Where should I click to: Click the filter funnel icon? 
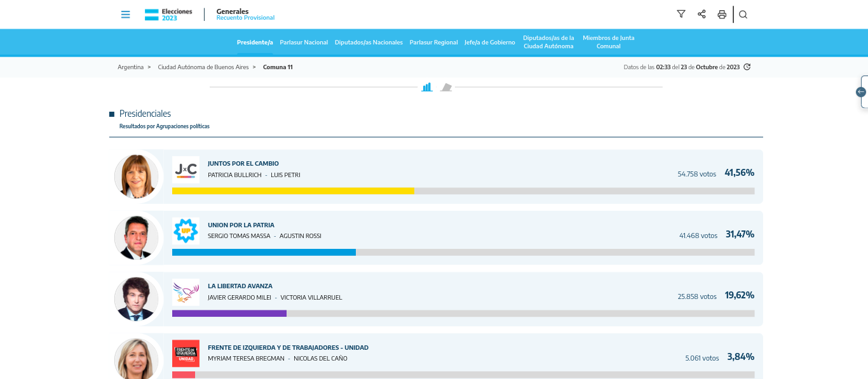pyautogui.click(x=681, y=14)
